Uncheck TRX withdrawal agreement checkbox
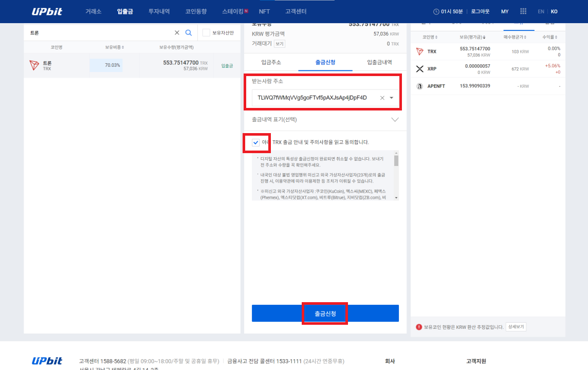The width and height of the screenshot is (588, 370). [256, 142]
